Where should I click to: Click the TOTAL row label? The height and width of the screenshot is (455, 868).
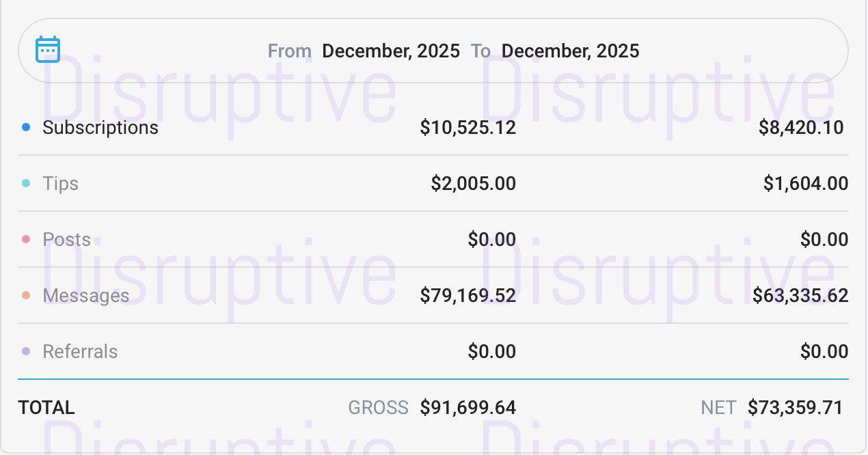(46, 408)
